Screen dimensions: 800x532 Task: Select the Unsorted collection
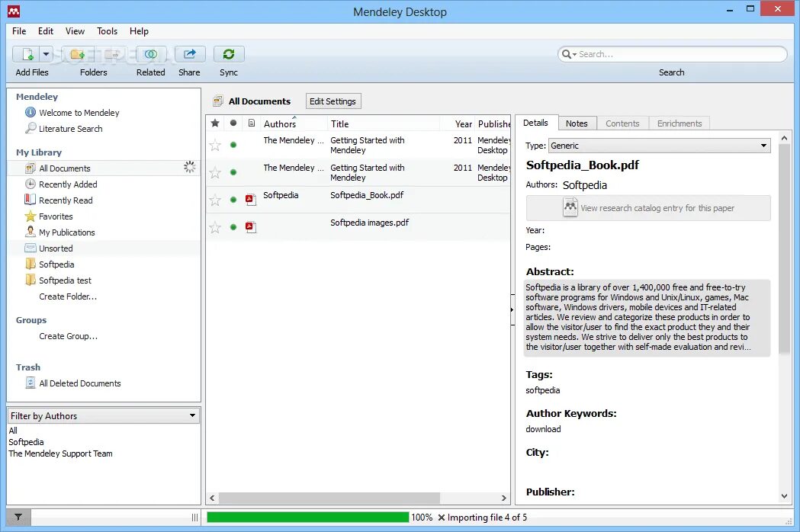coord(56,248)
